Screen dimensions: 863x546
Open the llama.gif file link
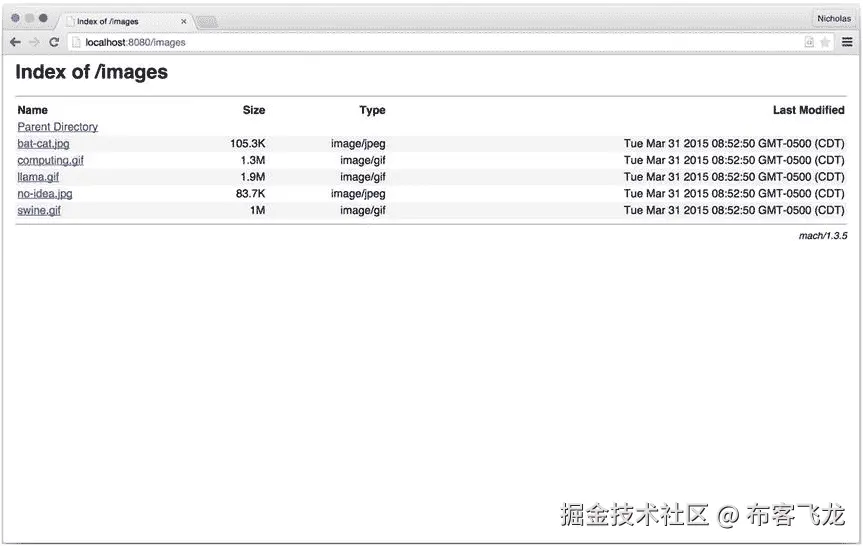click(x=38, y=177)
